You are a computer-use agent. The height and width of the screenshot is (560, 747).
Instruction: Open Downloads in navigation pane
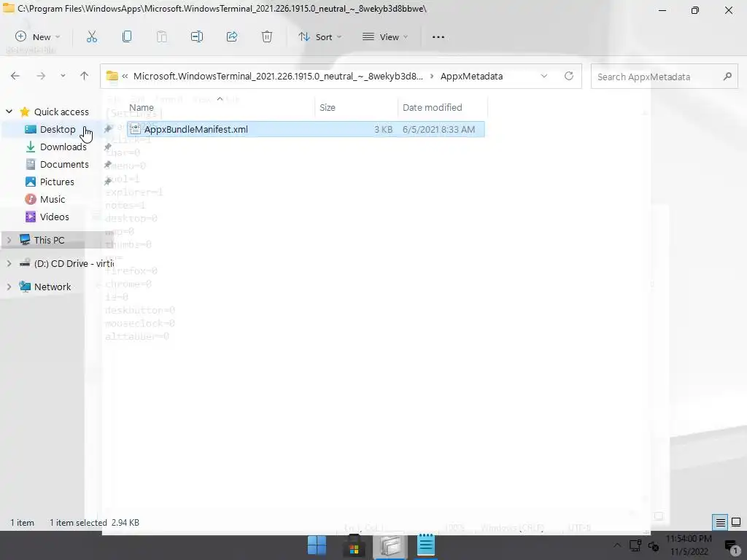[x=63, y=147]
